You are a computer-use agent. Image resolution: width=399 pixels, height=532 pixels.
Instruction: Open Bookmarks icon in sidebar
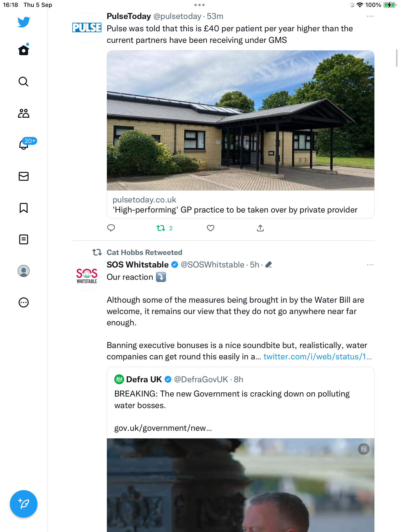pyautogui.click(x=24, y=208)
